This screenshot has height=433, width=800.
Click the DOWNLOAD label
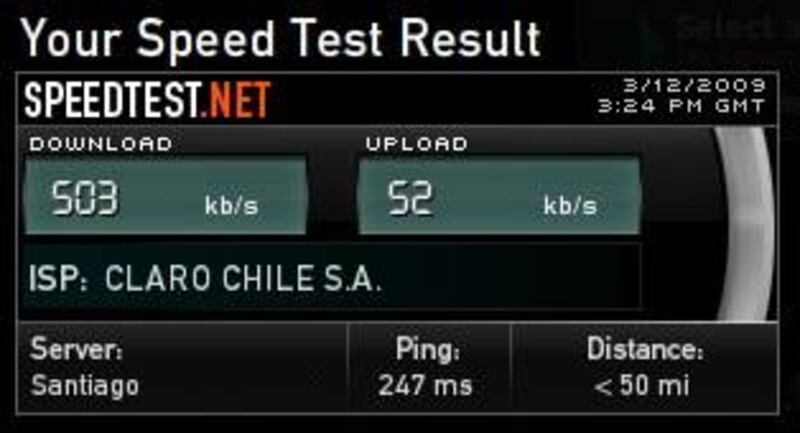pyautogui.click(x=101, y=144)
